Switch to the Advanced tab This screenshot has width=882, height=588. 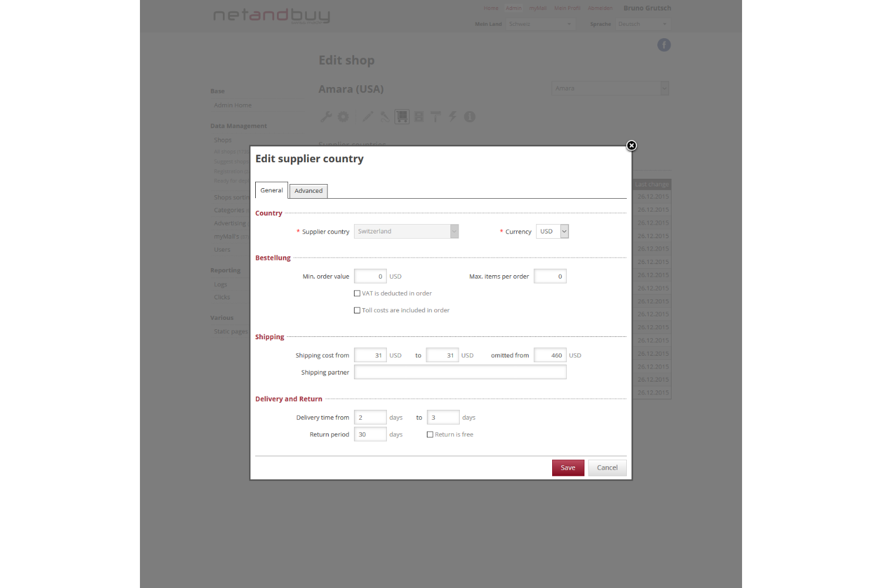pyautogui.click(x=308, y=191)
